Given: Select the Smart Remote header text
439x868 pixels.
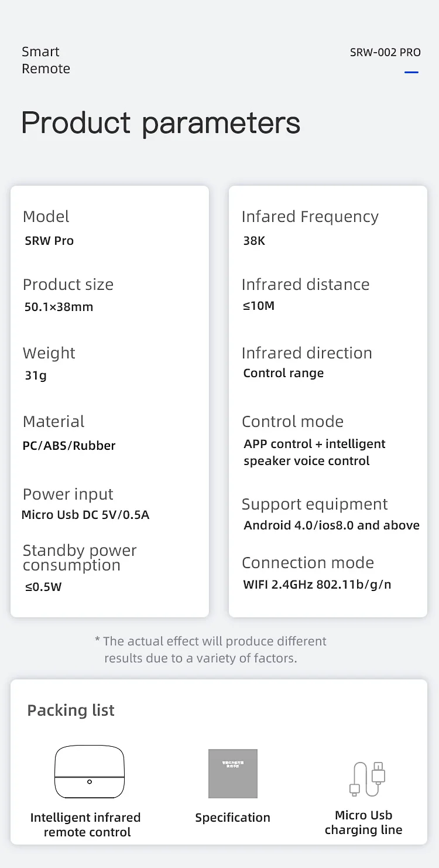Looking at the screenshot, I should tap(46, 60).
